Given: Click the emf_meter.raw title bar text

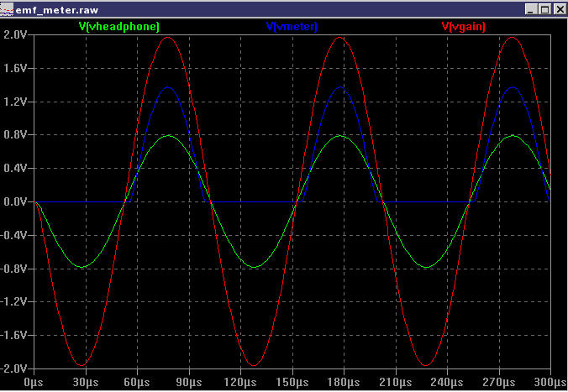Looking at the screenshot, I should point(57,10).
